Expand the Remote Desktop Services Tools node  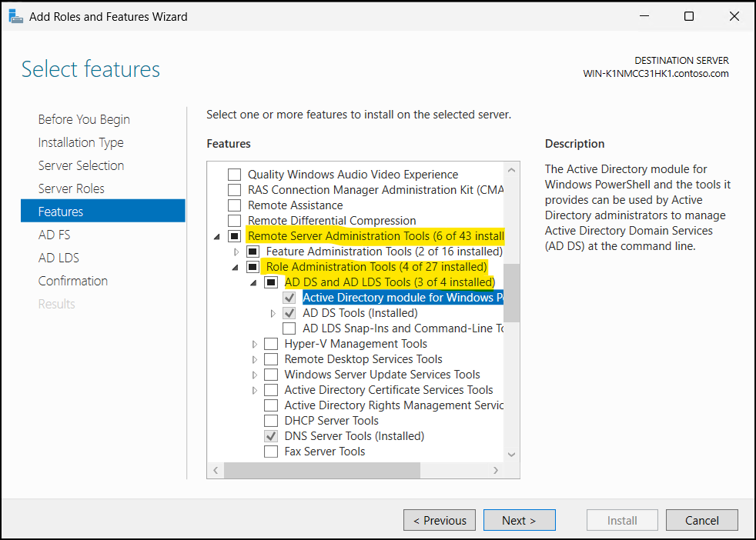253,358
